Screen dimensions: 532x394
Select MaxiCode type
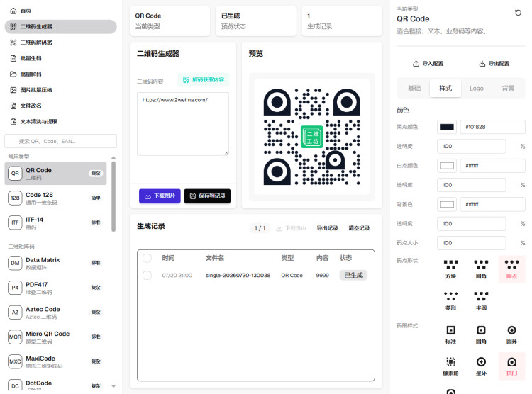point(55,361)
